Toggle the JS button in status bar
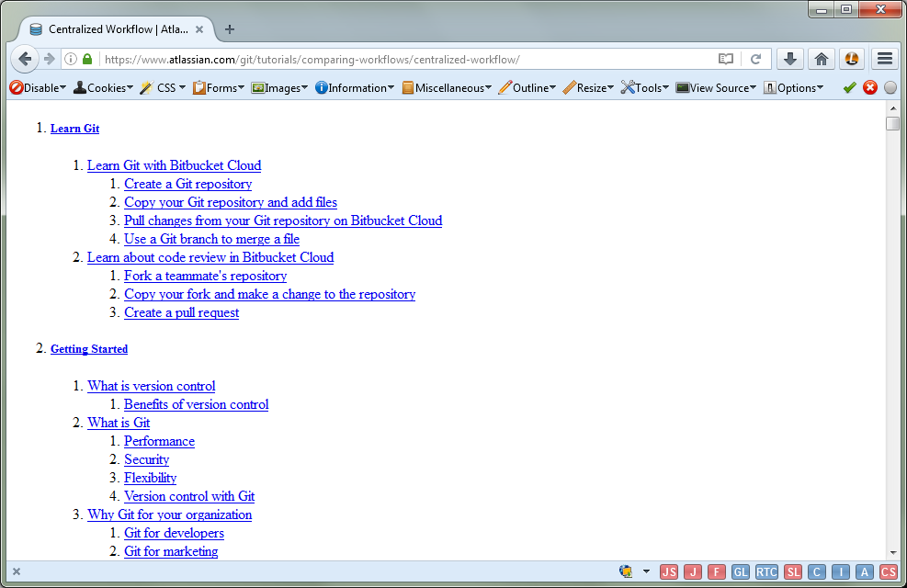Viewport: 907px width, 588px height. coord(669,571)
